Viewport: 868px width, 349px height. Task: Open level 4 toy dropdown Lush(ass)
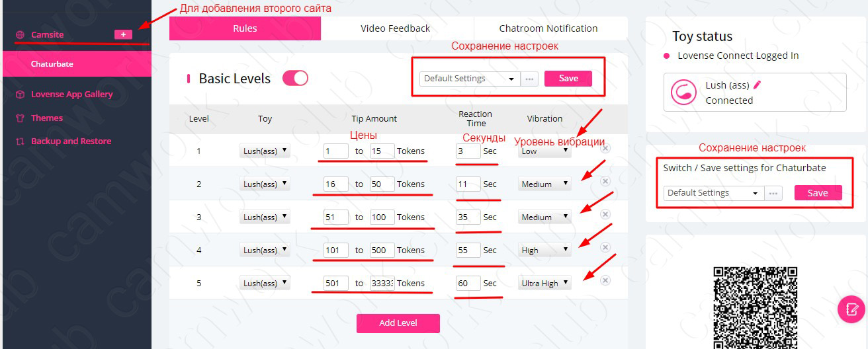[265, 251]
